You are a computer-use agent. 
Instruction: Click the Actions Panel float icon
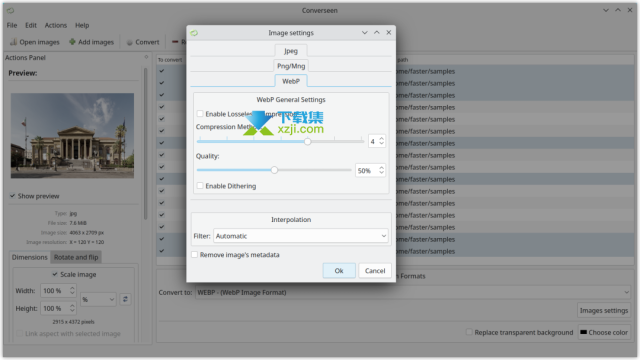click(x=146, y=58)
